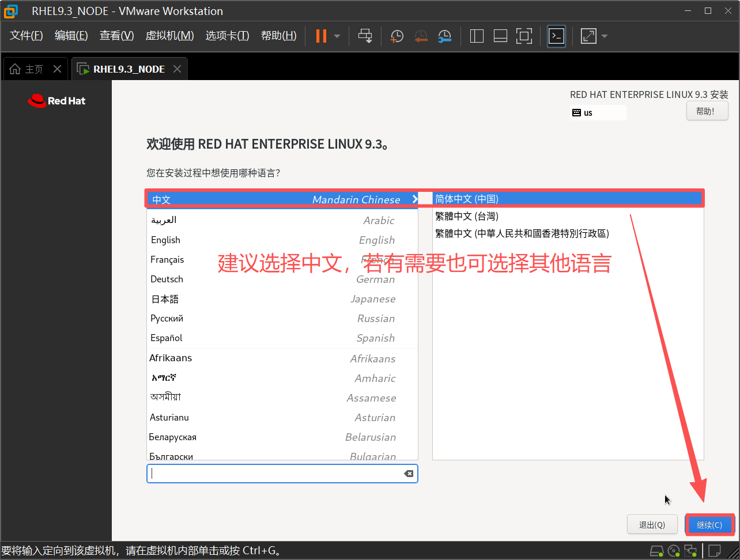Screen dimensions: 740x560
Task: Click the stretch guest display icon
Action: (588, 36)
